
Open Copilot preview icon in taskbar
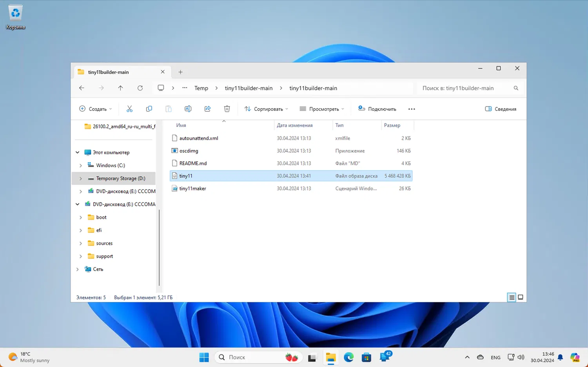pyautogui.click(x=575, y=357)
